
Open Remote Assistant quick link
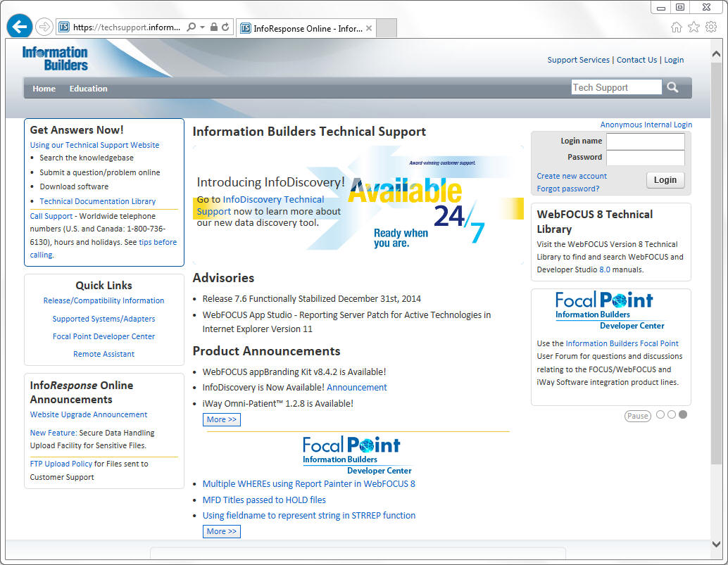(x=103, y=355)
